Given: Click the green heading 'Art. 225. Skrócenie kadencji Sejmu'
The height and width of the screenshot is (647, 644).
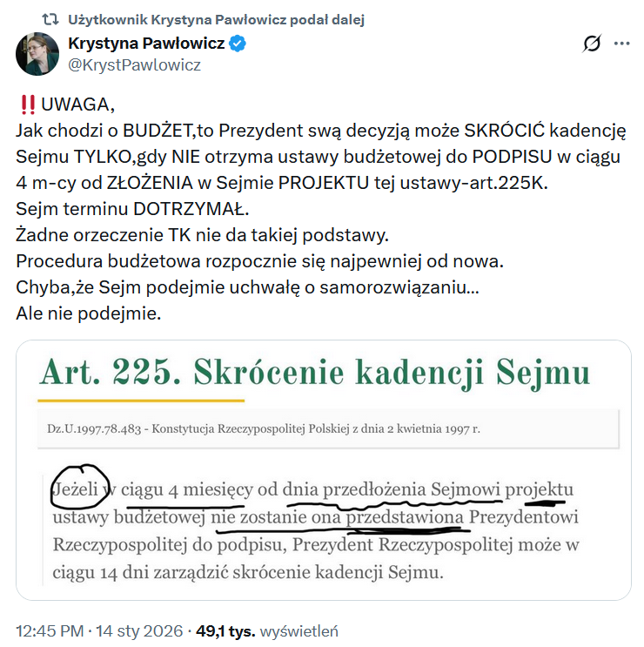Looking at the screenshot, I should [x=315, y=372].
